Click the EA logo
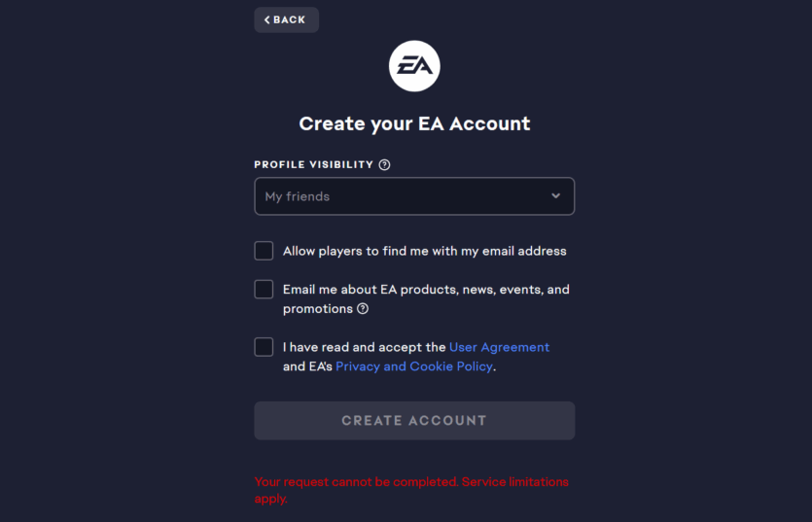 pos(414,66)
